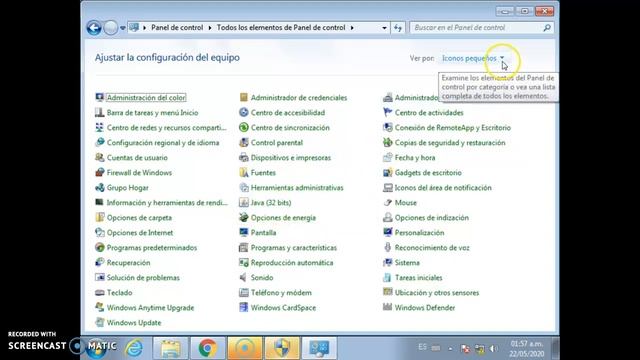The width and height of the screenshot is (640, 360).
Task: Click the volume icon in system tray
Action: (x=493, y=349)
